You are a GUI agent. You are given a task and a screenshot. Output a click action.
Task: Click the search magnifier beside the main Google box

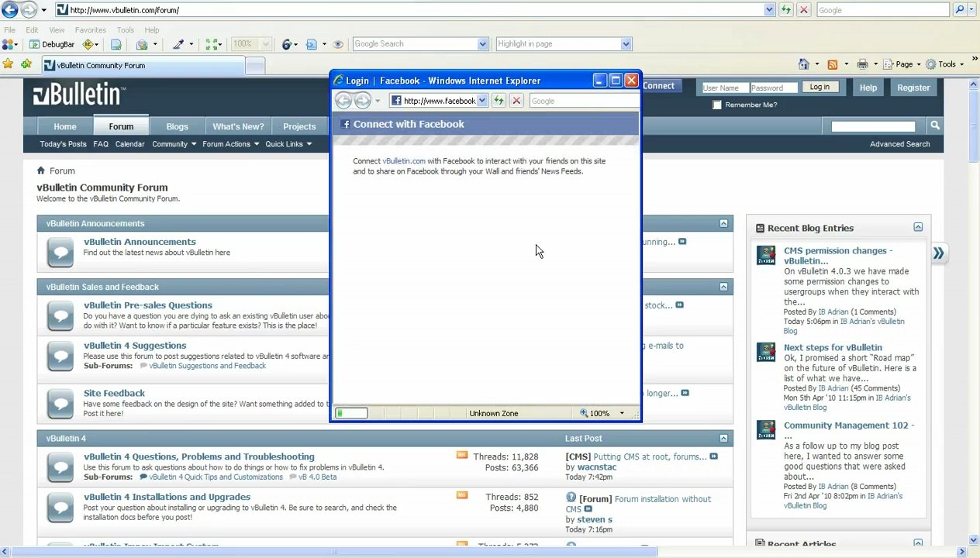pyautogui.click(x=960, y=10)
